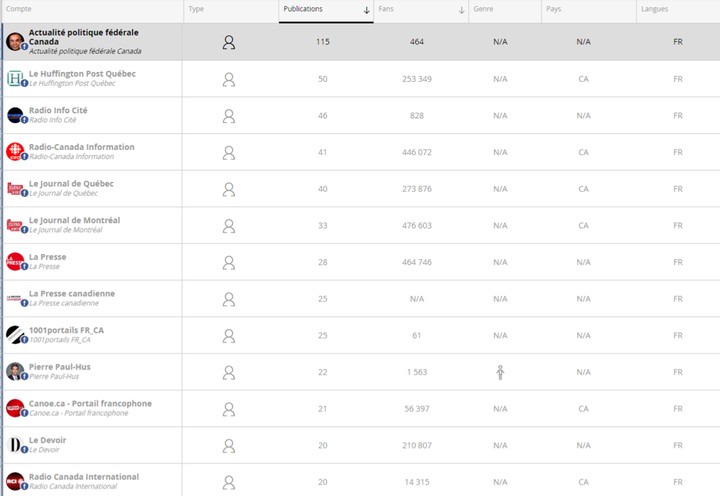
Task: Open the Le Journal de Montréal logo
Action: pyautogui.click(x=15, y=225)
